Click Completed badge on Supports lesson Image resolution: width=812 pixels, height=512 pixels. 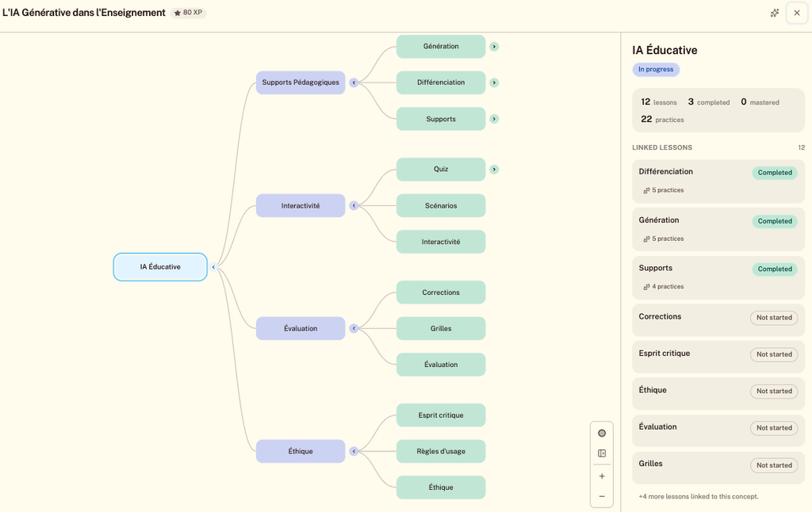pos(775,269)
